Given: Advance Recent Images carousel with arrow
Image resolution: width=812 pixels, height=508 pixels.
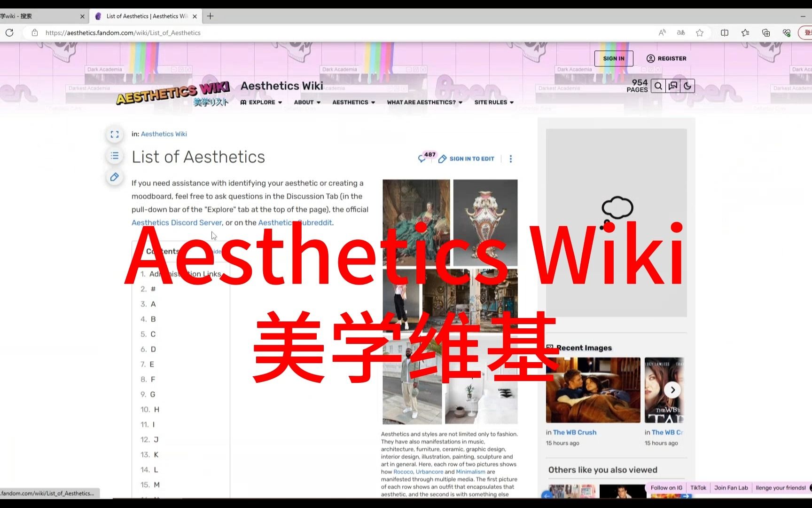Looking at the screenshot, I should pyautogui.click(x=672, y=390).
